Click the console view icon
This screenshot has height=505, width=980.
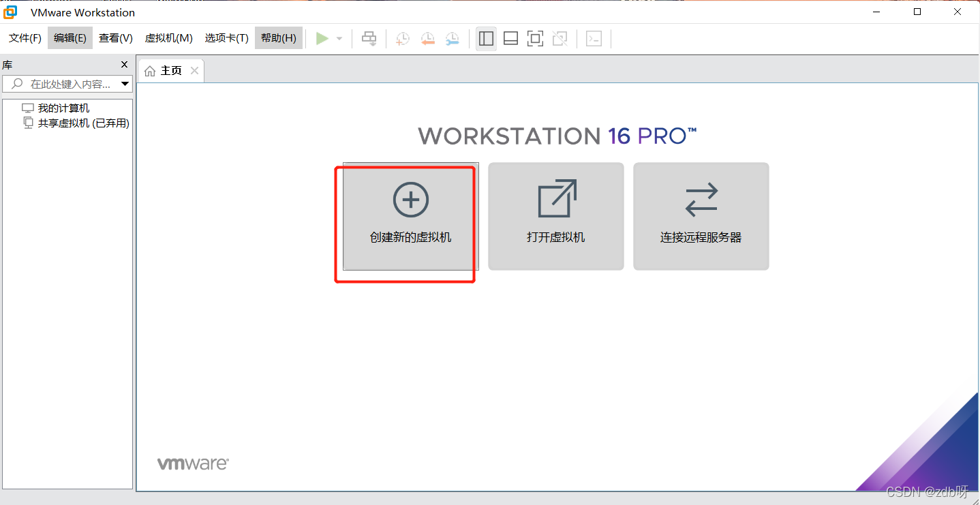click(x=594, y=39)
